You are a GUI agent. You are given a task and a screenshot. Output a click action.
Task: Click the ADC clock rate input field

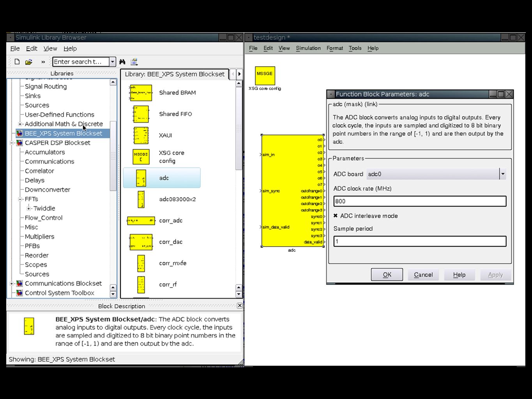click(x=420, y=201)
